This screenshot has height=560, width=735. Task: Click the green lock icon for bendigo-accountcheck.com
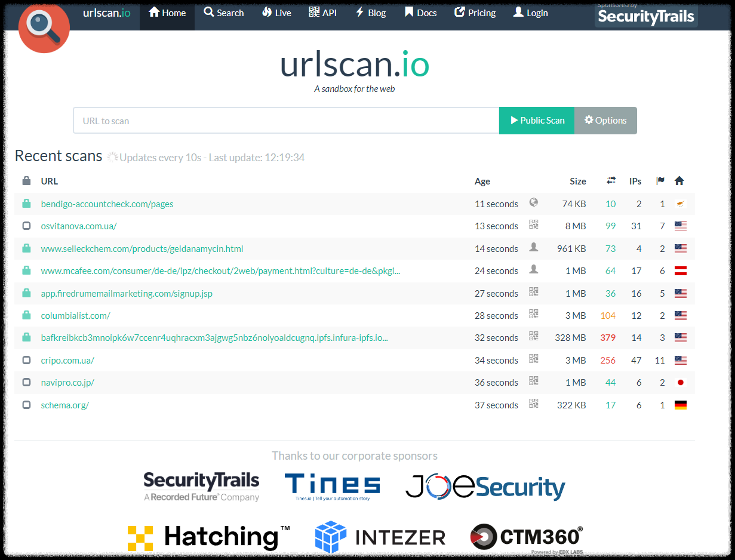(26, 204)
